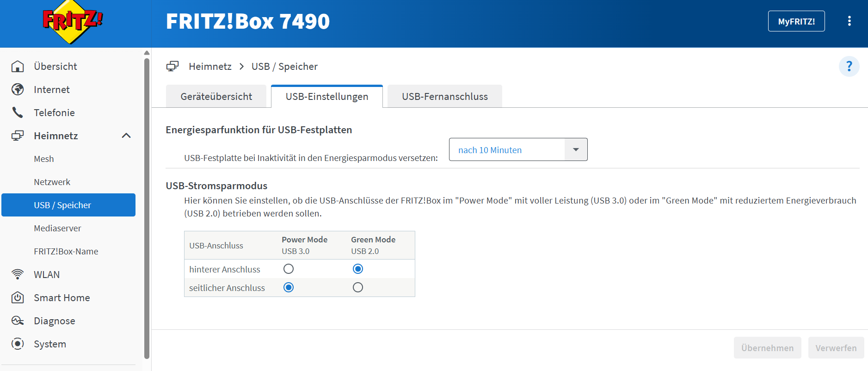Screen dimensions: 868x371
Task: Click the Übernehmen button
Action: pyautogui.click(x=767, y=348)
